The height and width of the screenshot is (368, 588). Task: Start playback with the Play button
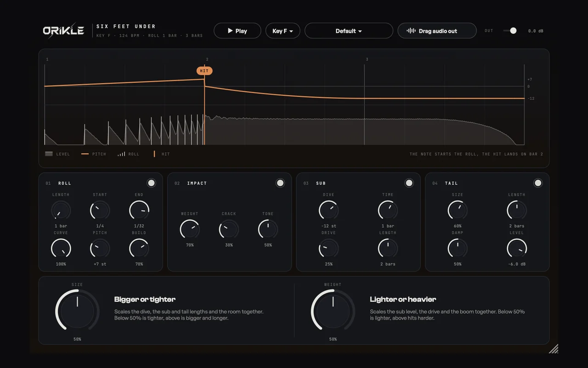237,31
